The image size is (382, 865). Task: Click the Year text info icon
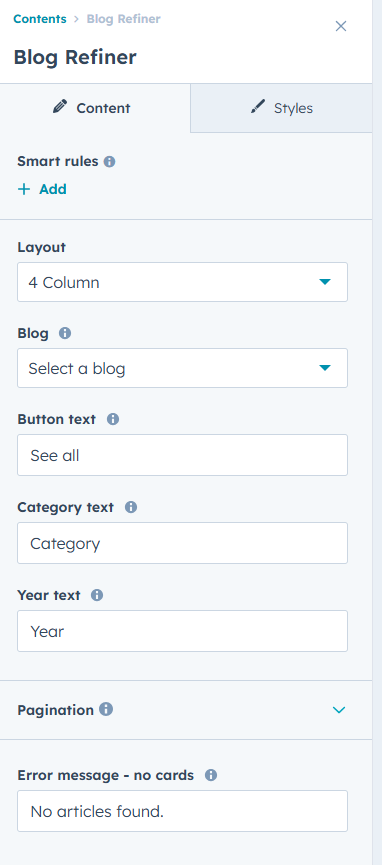[97, 595]
